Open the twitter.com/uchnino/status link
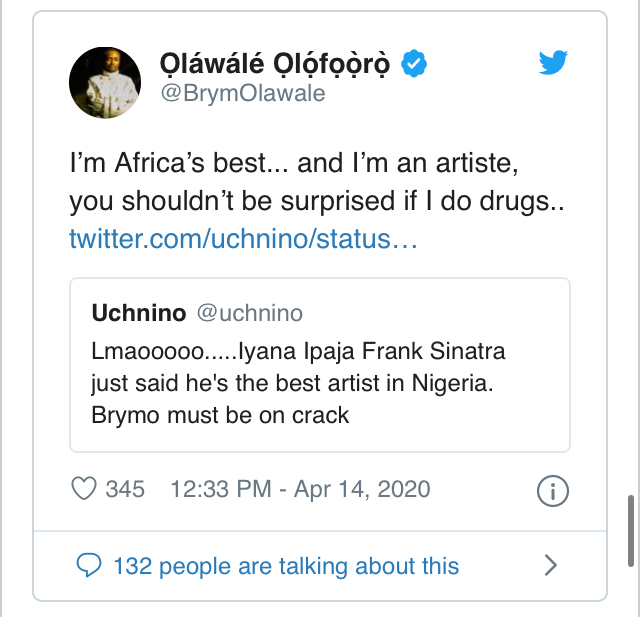 pos(242,239)
